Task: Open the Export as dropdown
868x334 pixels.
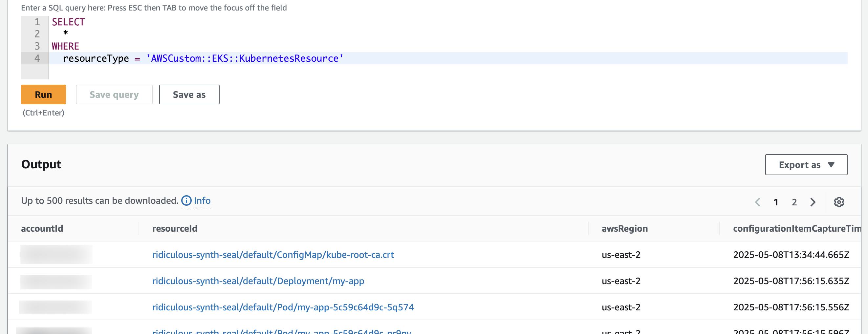Action: (x=806, y=165)
